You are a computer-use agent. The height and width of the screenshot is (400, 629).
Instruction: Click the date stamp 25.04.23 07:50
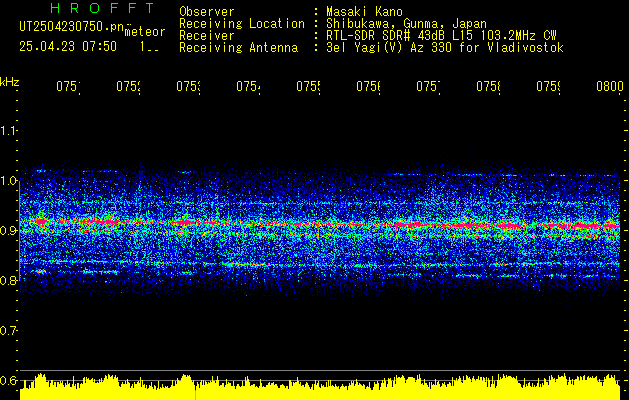(x=68, y=47)
